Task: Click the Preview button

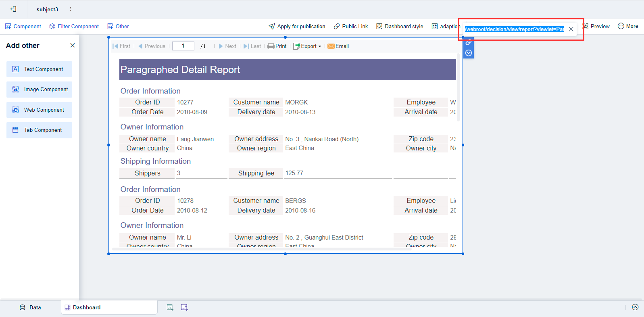Action: [x=596, y=26]
